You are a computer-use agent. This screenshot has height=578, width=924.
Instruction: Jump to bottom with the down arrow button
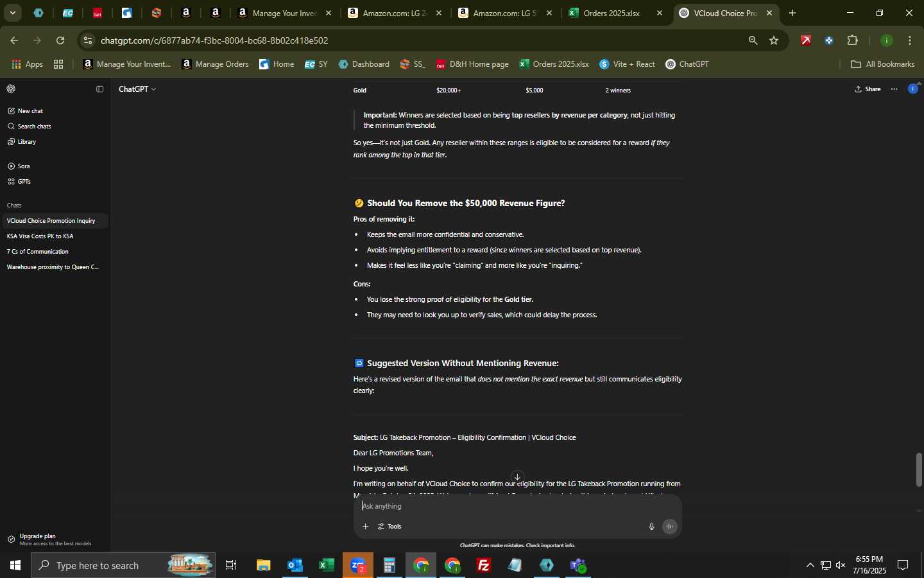click(x=517, y=477)
